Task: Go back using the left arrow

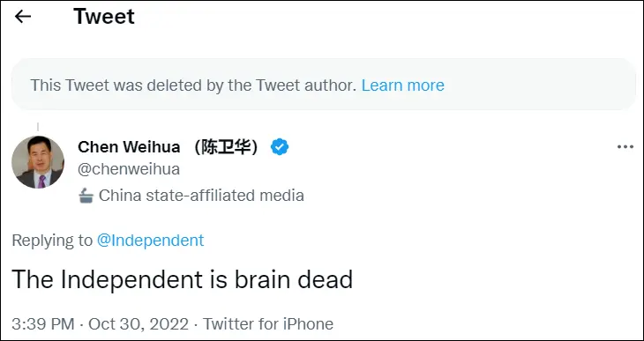Action: 23,17
